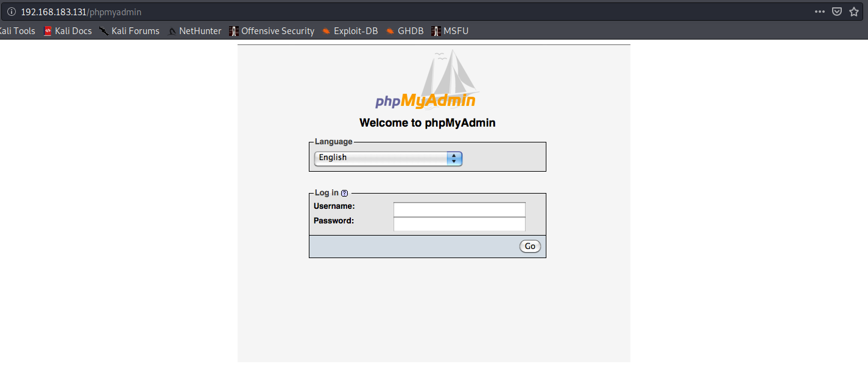Image resolution: width=868 pixels, height=375 pixels.
Task: Click the site information icon in address bar
Action: 11,12
